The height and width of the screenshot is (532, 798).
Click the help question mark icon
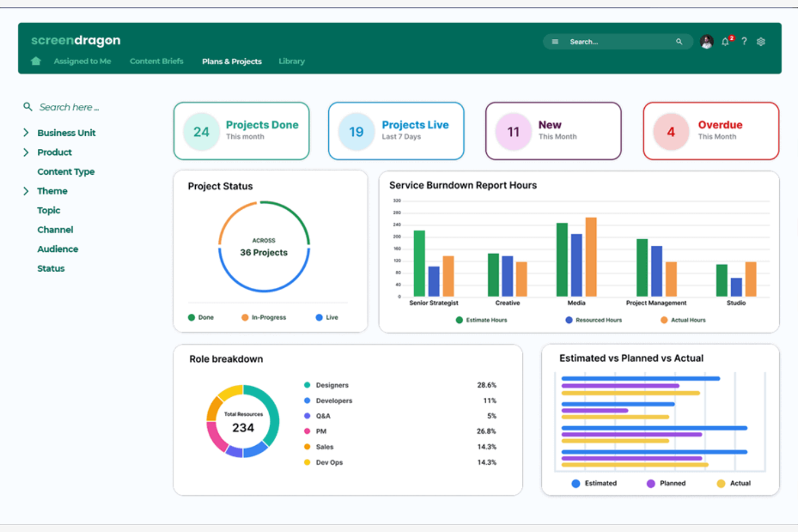[x=744, y=41]
